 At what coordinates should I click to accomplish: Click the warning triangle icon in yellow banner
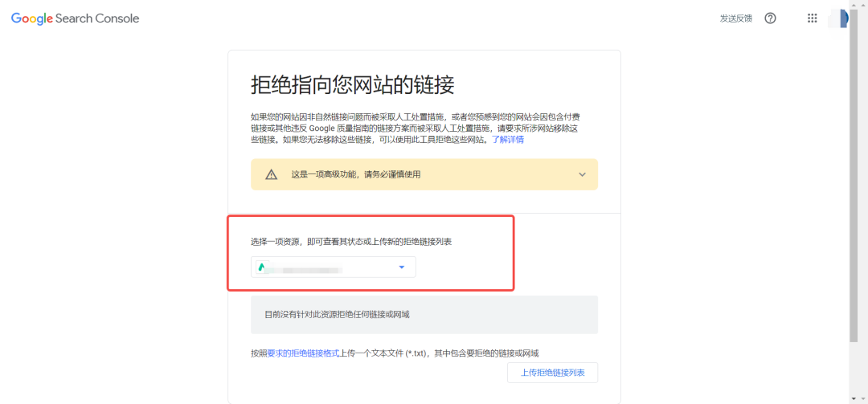[271, 174]
